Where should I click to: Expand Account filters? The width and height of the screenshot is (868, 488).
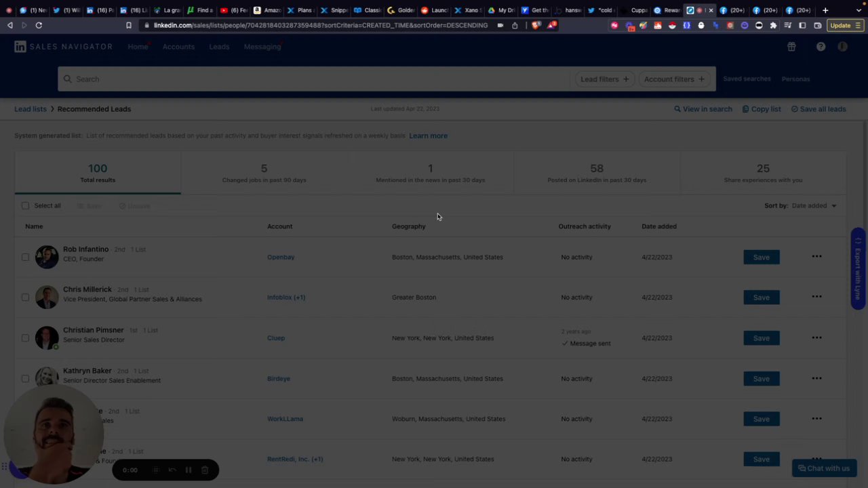point(674,79)
